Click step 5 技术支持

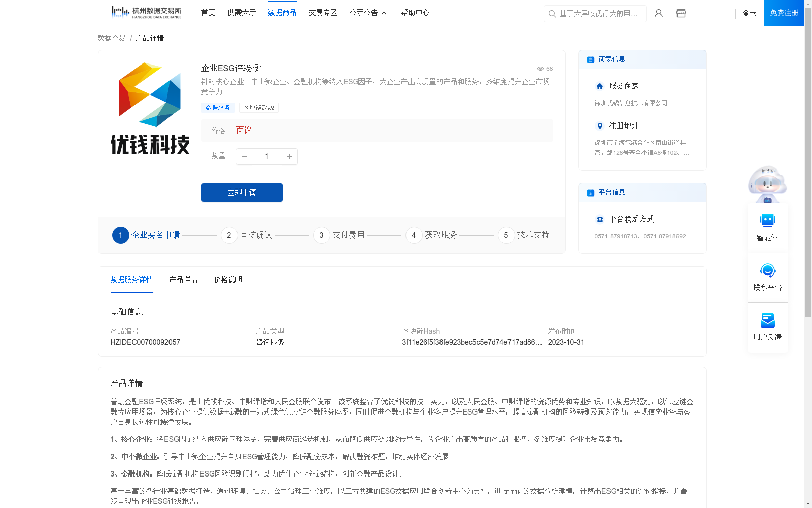(x=524, y=235)
